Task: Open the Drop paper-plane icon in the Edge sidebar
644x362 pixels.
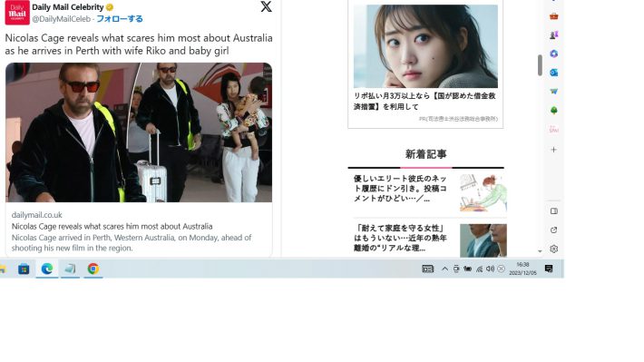Action: click(x=553, y=92)
